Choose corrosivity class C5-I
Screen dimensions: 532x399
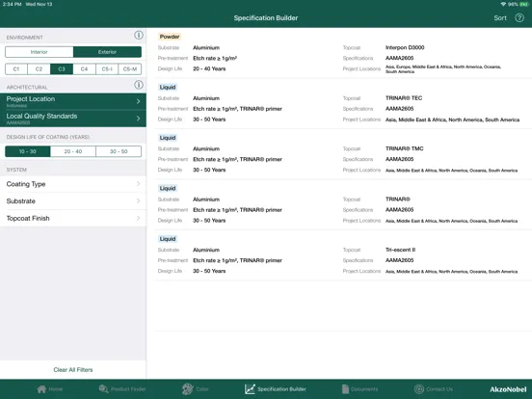107,68
